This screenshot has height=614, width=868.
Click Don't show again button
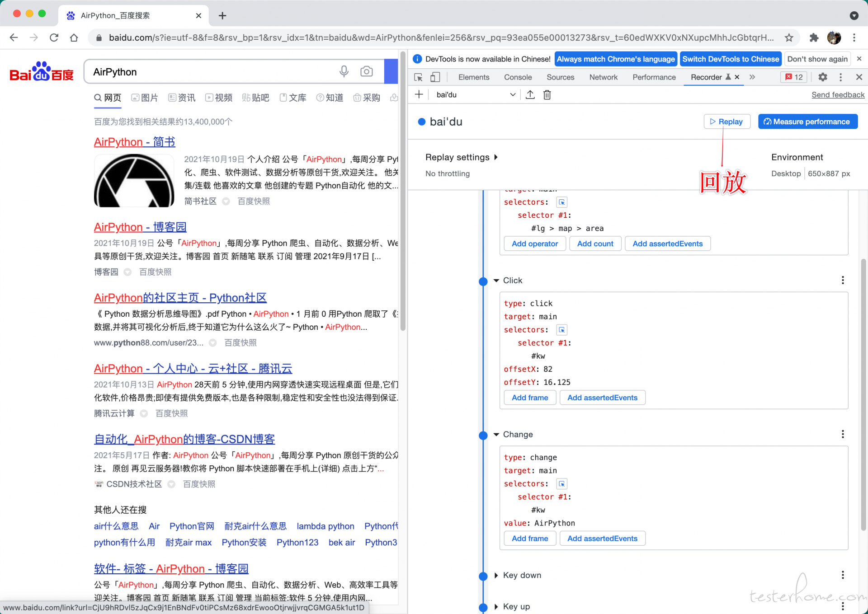817,59
